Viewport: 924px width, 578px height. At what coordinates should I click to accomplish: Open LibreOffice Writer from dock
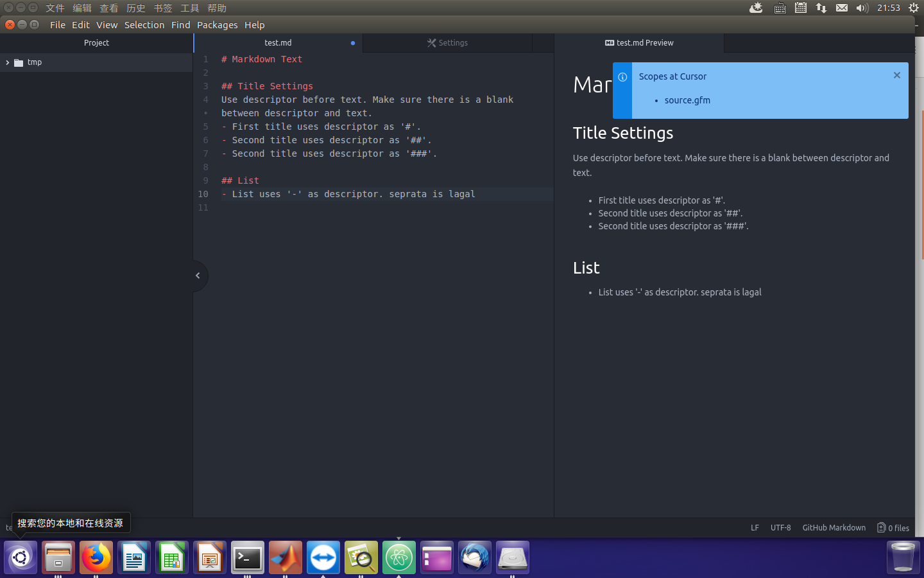134,557
